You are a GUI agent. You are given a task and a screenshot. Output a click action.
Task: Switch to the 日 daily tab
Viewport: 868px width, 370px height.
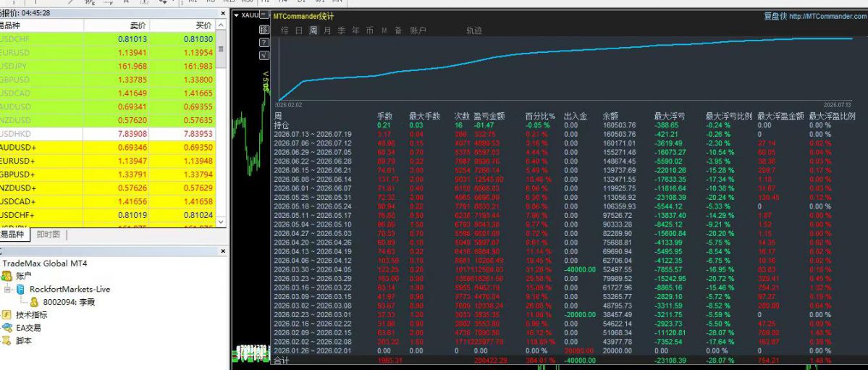click(299, 30)
